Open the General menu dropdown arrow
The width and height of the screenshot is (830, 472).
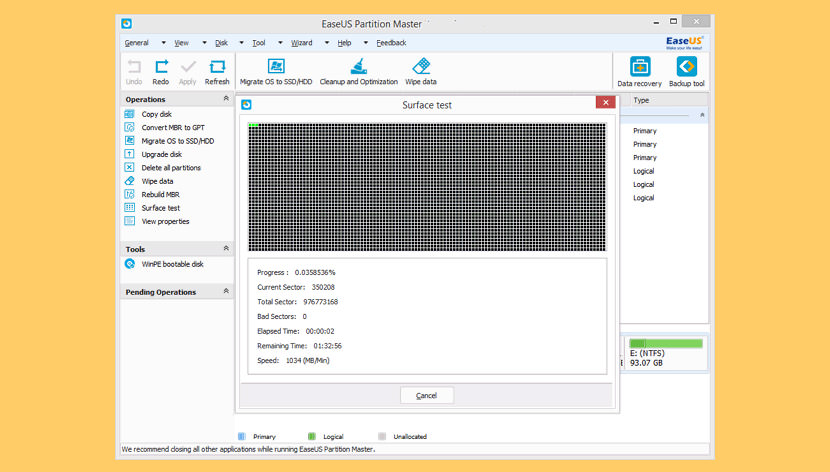click(164, 43)
